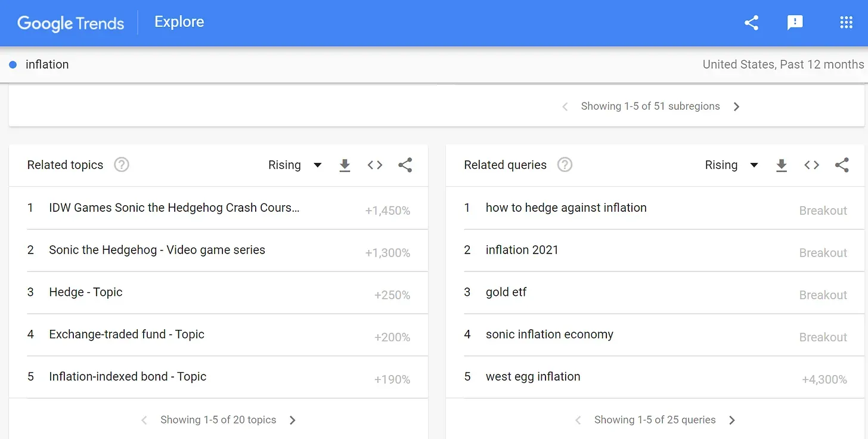Image resolution: width=868 pixels, height=439 pixels.
Task: Click embed icon in Related topics panel
Action: 375,165
